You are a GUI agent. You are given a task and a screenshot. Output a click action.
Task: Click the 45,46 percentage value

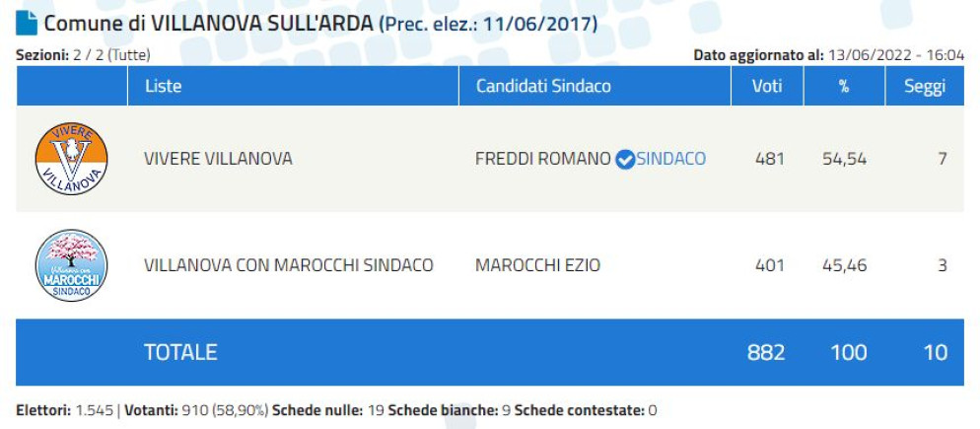click(x=844, y=265)
